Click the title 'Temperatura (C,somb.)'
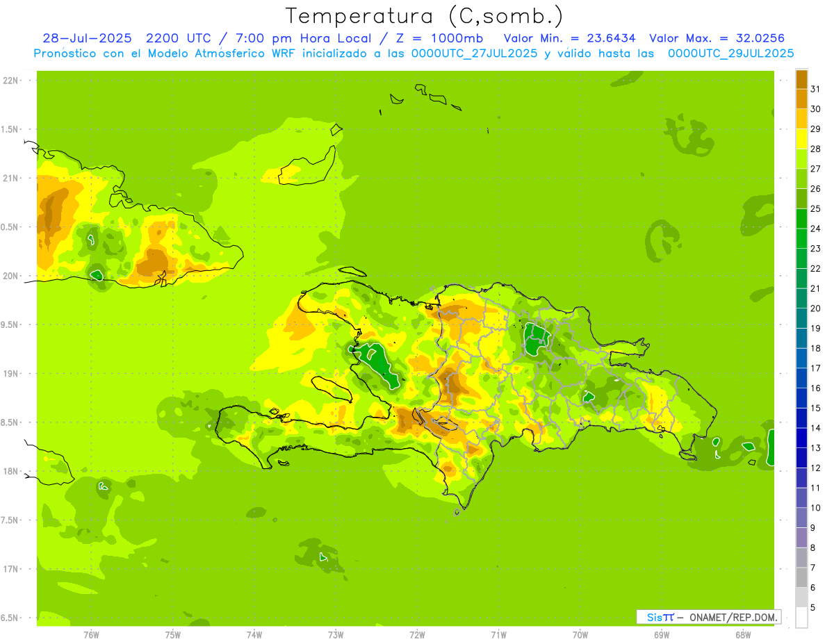 (424, 17)
